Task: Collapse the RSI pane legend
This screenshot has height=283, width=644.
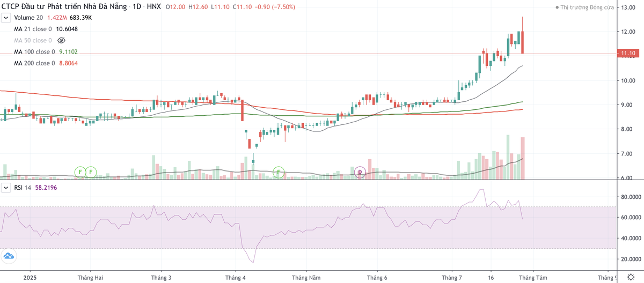Action: click(6, 188)
